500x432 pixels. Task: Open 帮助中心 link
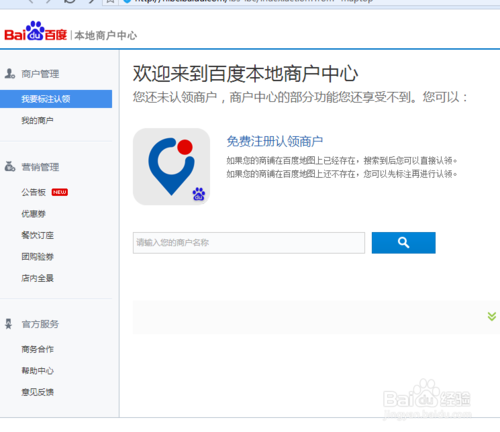point(37,371)
